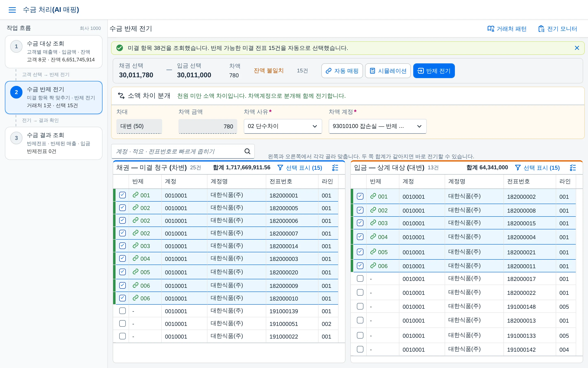This screenshot has width=588, height=368.
Task: Uncheck 채권 row with 전표번호 182000005
Action: 122,208
